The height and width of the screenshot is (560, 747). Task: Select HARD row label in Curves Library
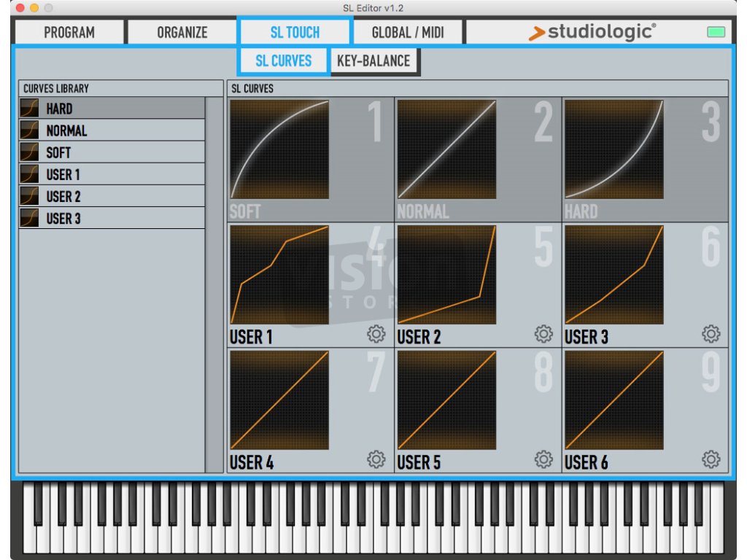point(60,109)
